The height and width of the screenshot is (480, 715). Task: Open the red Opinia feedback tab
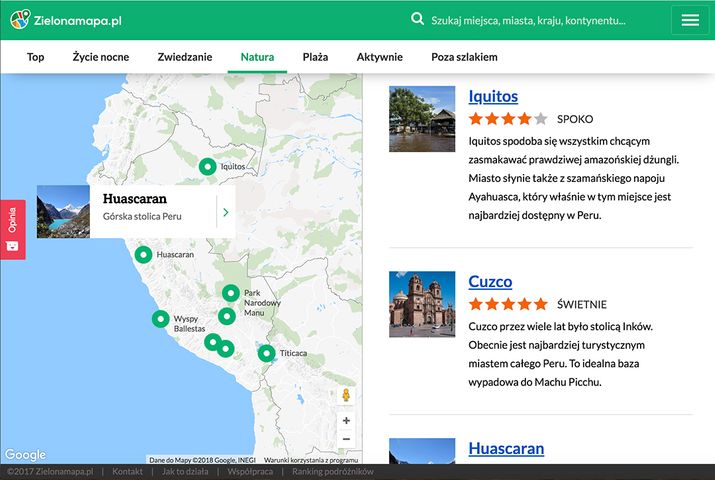(12, 229)
